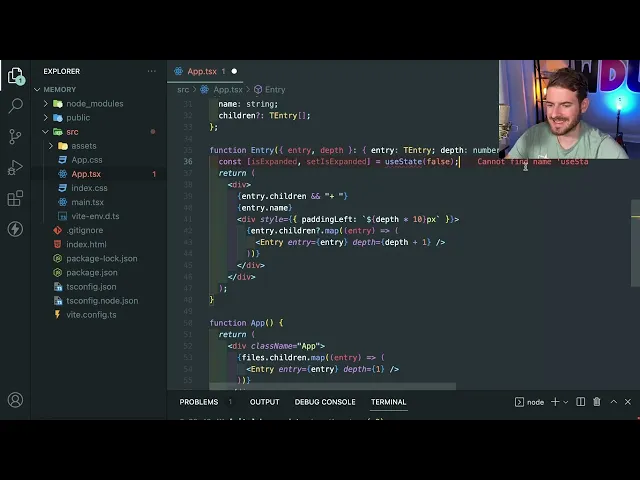Close the bottom panel
The width and height of the screenshot is (640, 480).
point(628,402)
